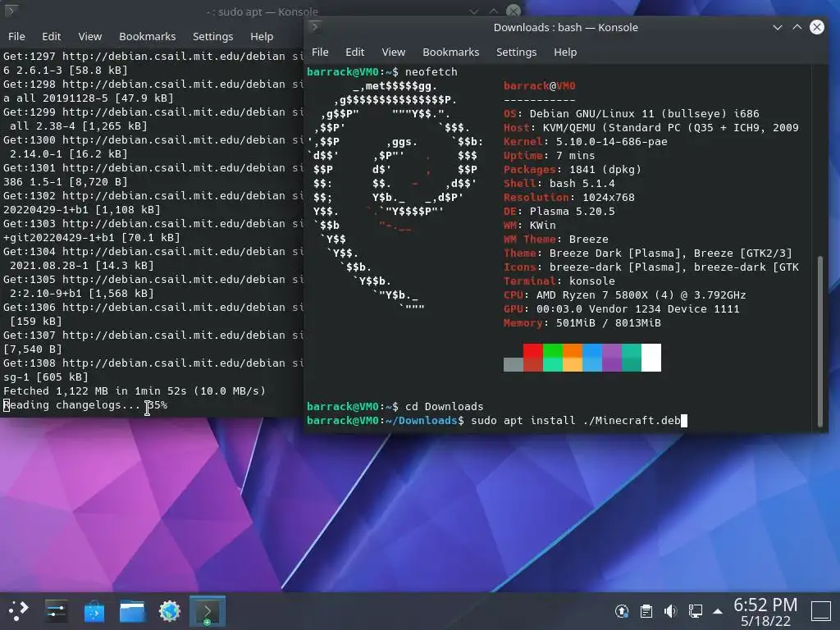
Task: Open Settings menu in sudo apt Konsole
Action: point(212,36)
